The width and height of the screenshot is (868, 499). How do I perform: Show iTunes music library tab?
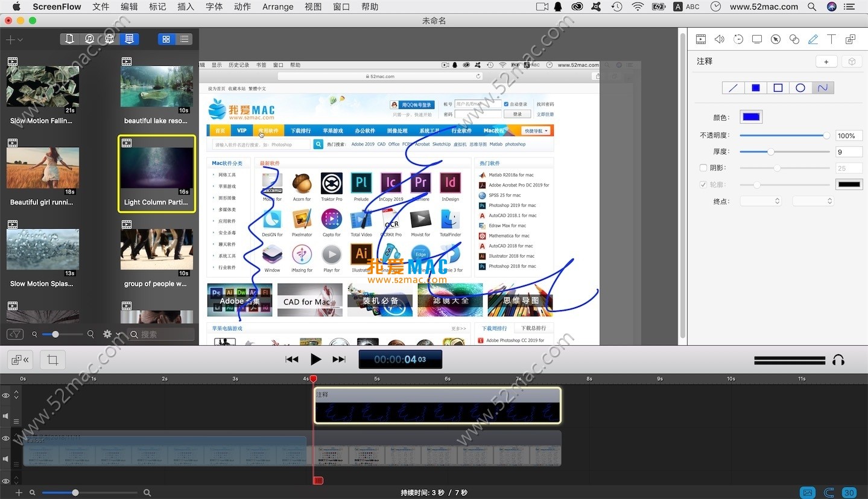pyautogui.click(x=89, y=39)
